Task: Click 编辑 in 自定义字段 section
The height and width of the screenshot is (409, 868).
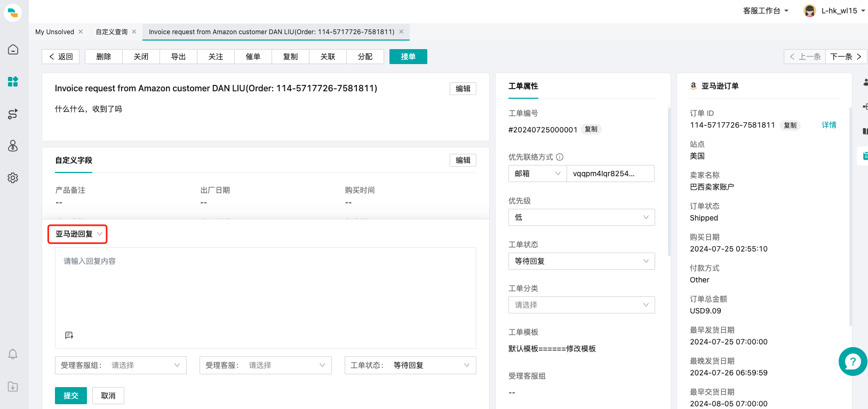Action: 463,160
